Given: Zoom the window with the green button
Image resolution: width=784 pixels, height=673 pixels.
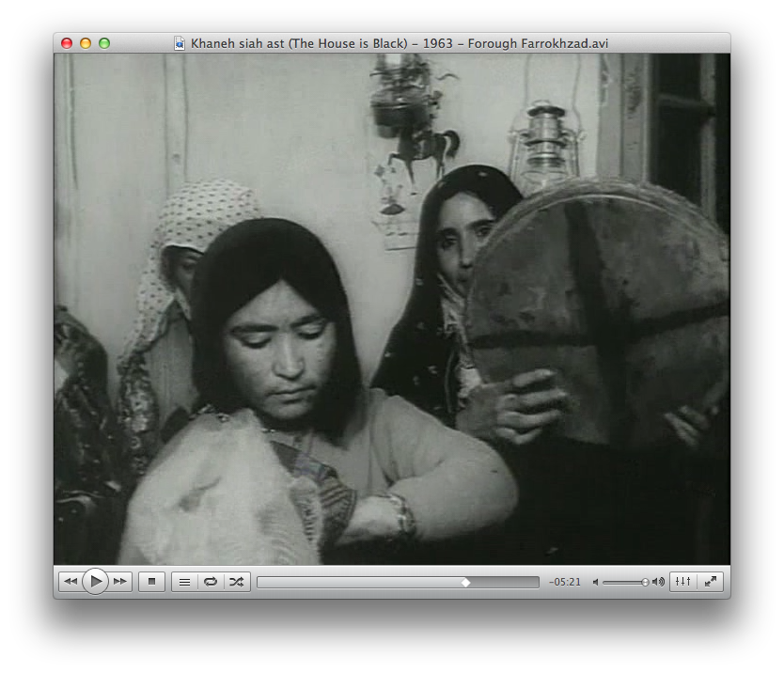Looking at the screenshot, I should [104, 43].
